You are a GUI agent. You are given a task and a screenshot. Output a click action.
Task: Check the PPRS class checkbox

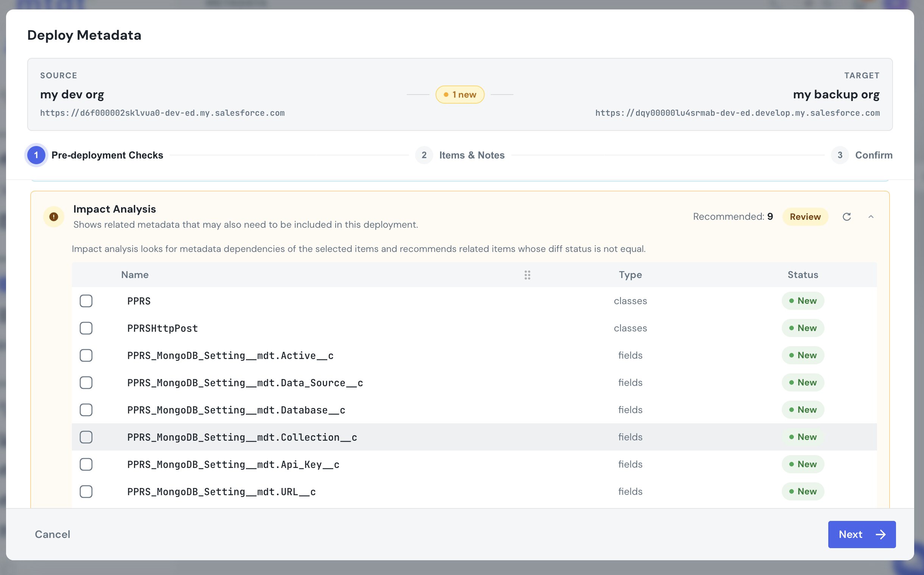(x=86, y=301)
